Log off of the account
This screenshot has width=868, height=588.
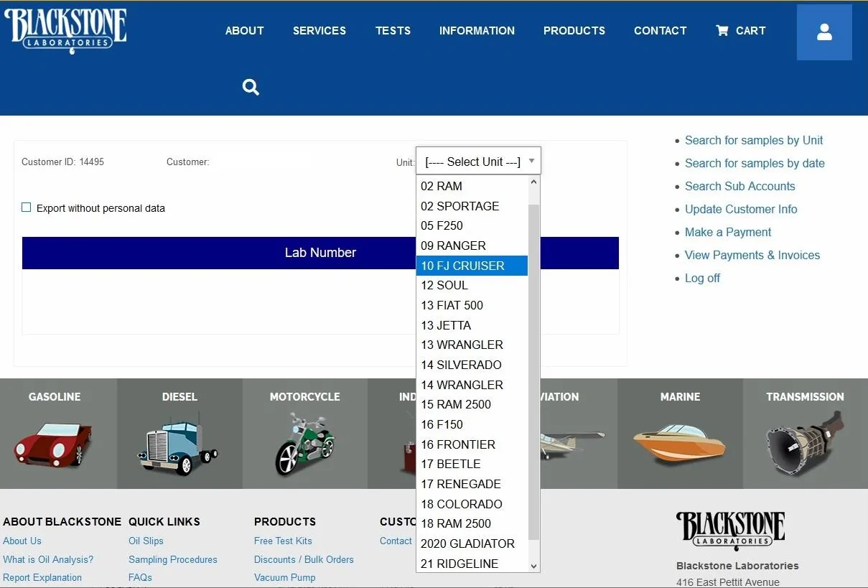(x=702, y=278)
